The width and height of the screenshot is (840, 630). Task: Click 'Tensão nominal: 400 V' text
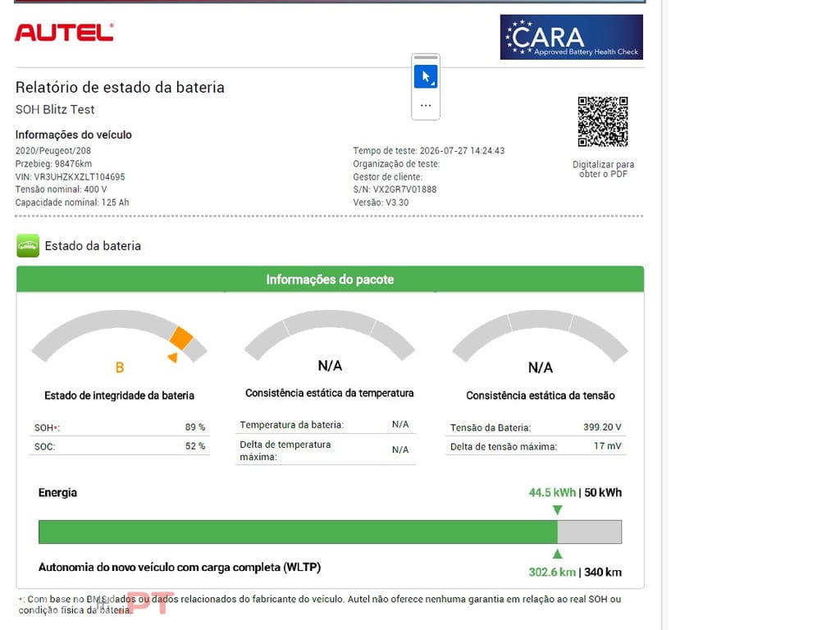pos(61,189)
